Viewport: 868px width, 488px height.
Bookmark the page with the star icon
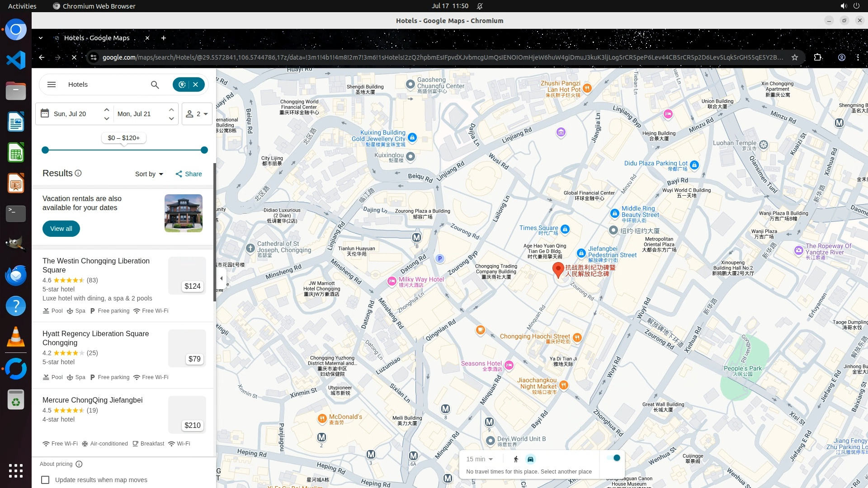click(795, 57)
